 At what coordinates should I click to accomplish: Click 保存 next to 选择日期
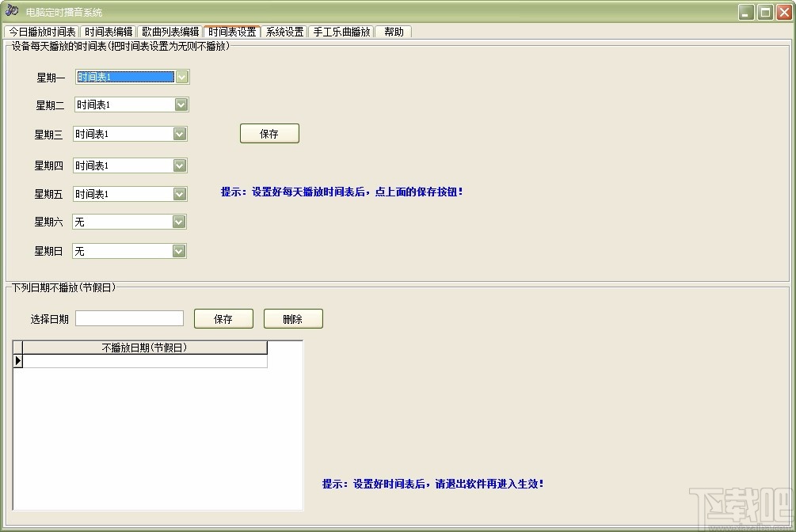point(223,317)
